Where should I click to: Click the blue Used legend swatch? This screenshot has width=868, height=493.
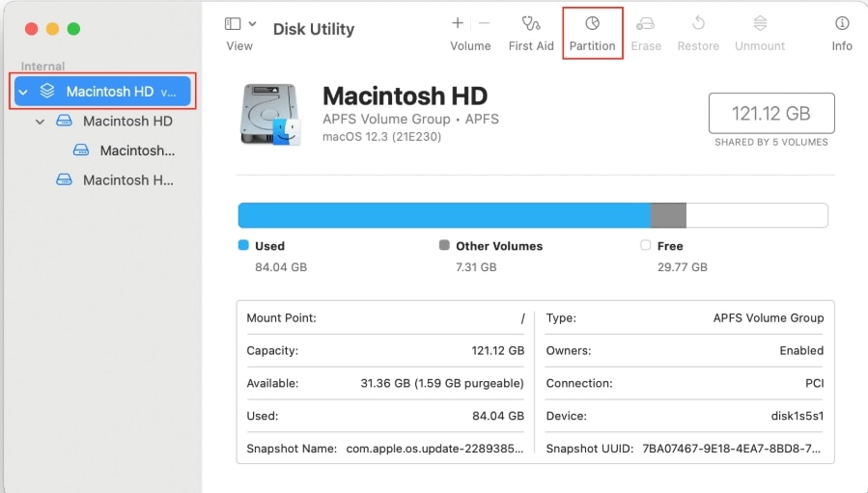click(243, 245)
